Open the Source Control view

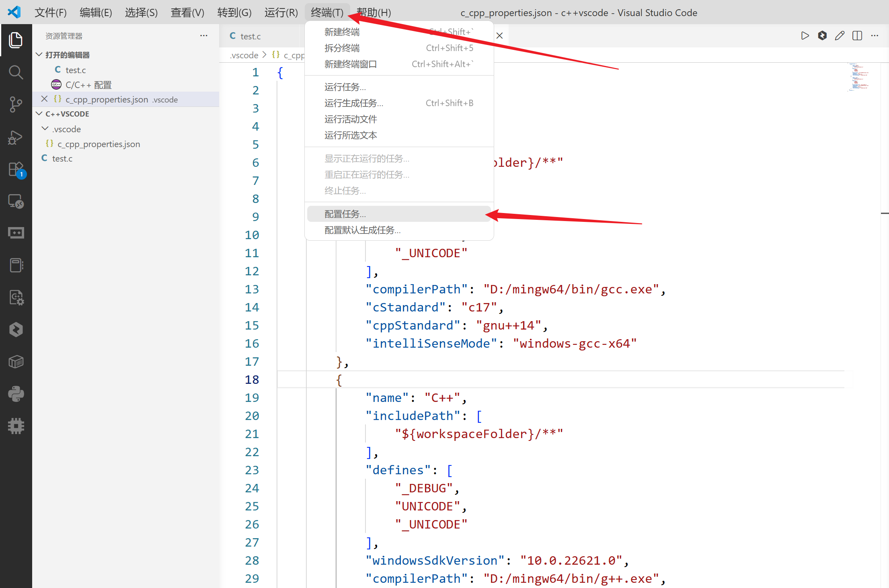pyautogui.click(x=16, y=104)
